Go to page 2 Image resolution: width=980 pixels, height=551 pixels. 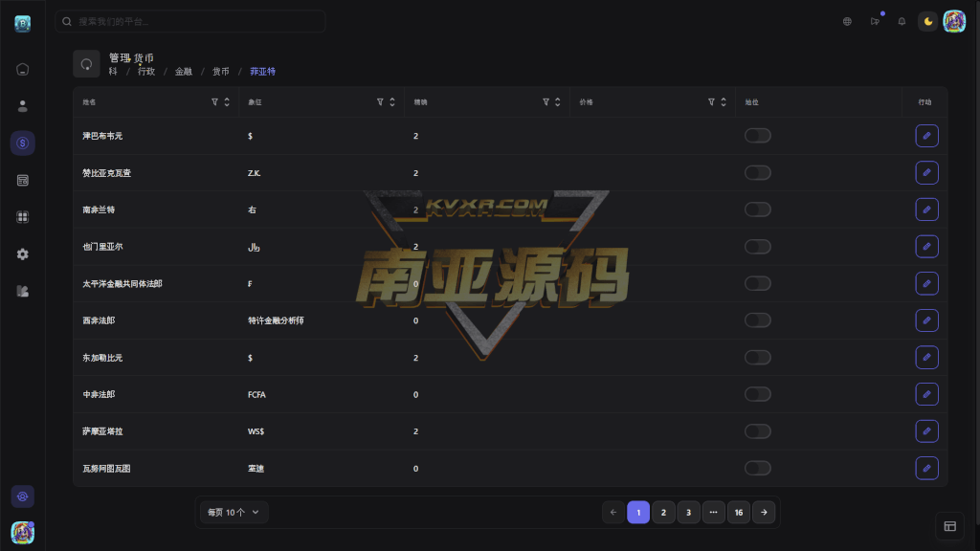click(x=663, y=513)
